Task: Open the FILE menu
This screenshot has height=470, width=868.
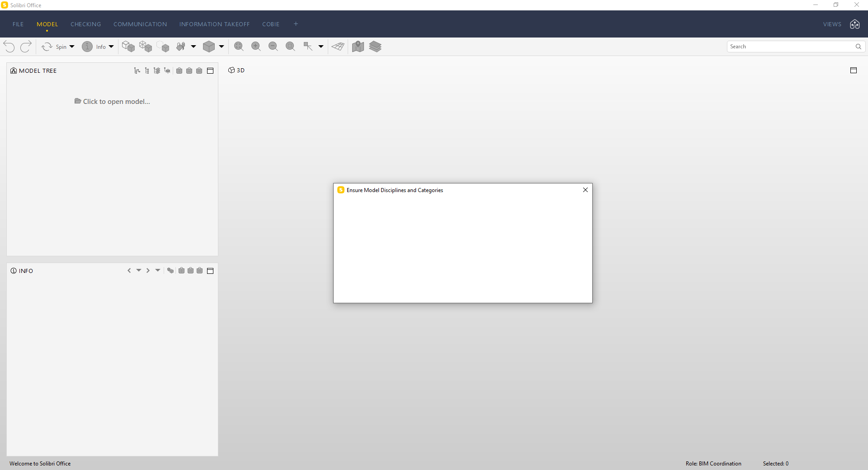Action: 18,24
